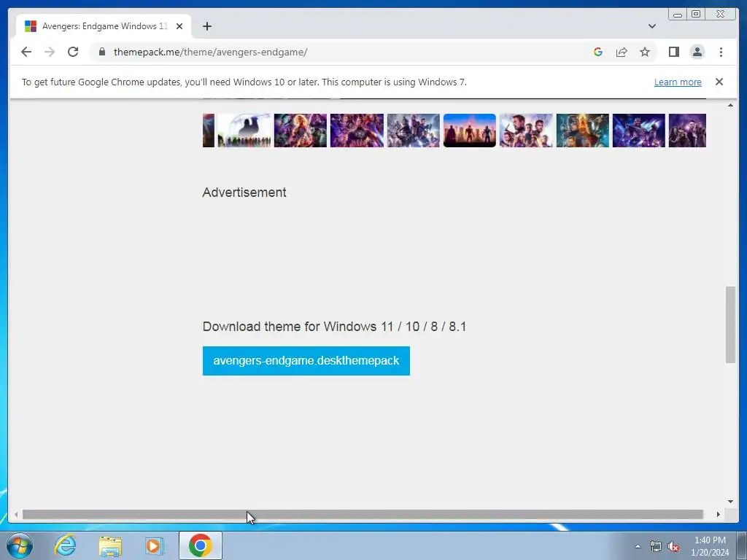Dismiss the Chrome update notification bar
The width and height of the screenshot is (747, 560).
coord(719,82)
